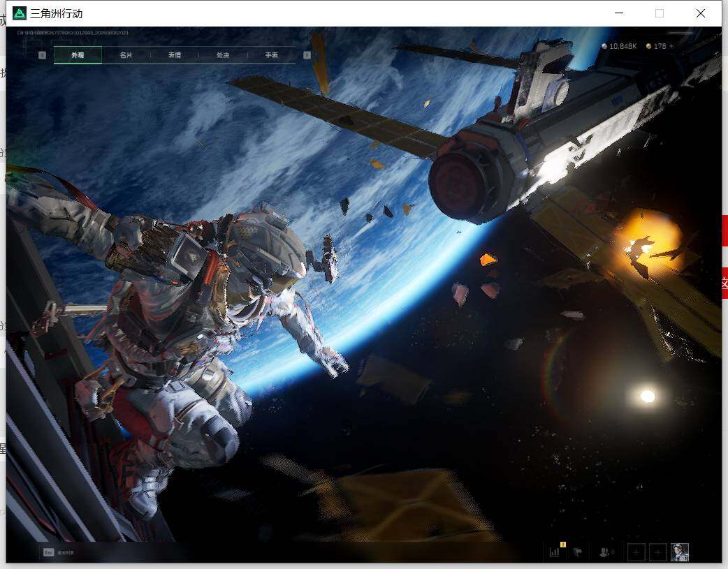
Task: Close the 三角洲行动 window
Action: 701,13
